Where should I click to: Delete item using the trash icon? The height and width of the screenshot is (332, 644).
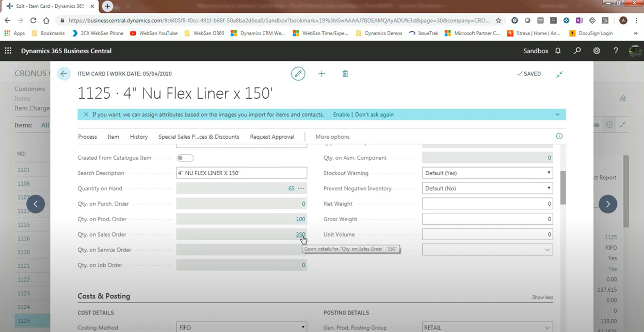click(x=345, y=74)
